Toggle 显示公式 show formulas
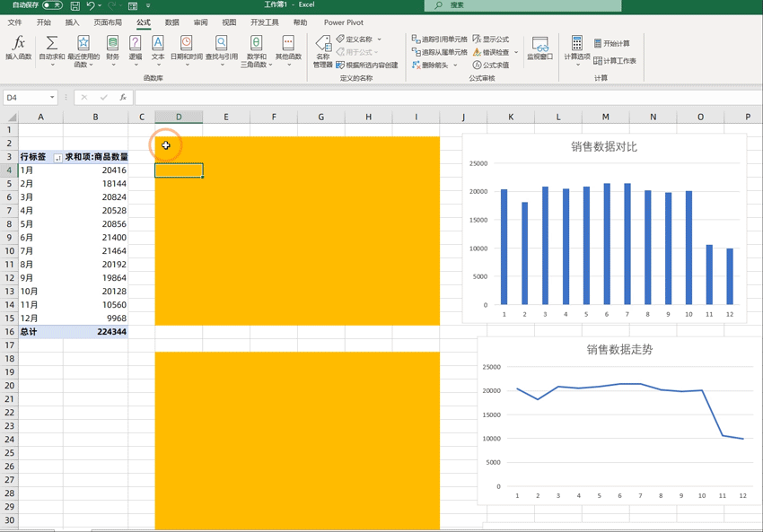 pos(490,39)
